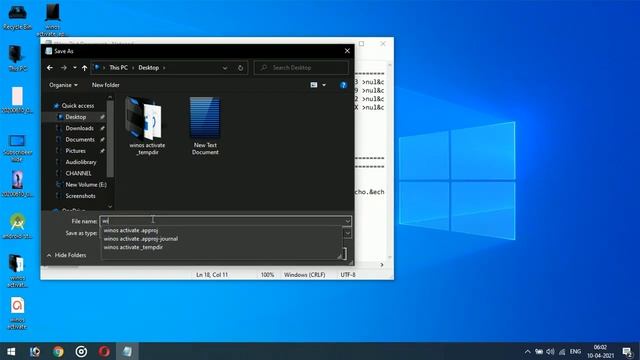Open Screenshots in the navigation pane
Screen dimensions: 640x360
click(x=80, y=196)
